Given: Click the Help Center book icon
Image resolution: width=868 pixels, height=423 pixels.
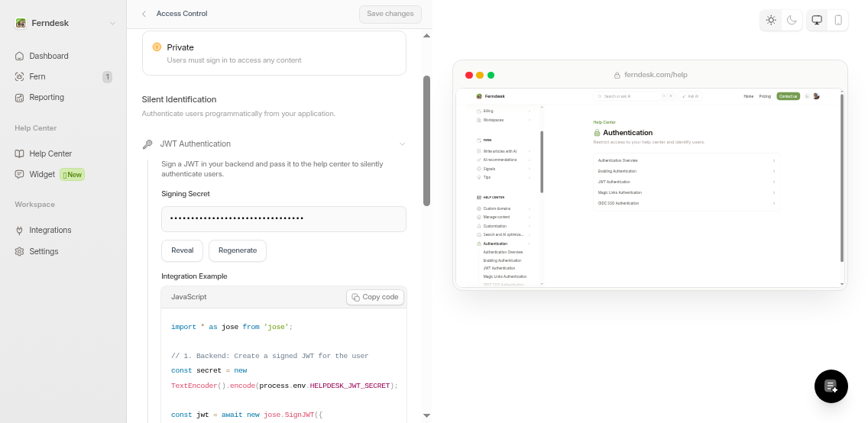Looking at the screenshot, I should point(19,153).
